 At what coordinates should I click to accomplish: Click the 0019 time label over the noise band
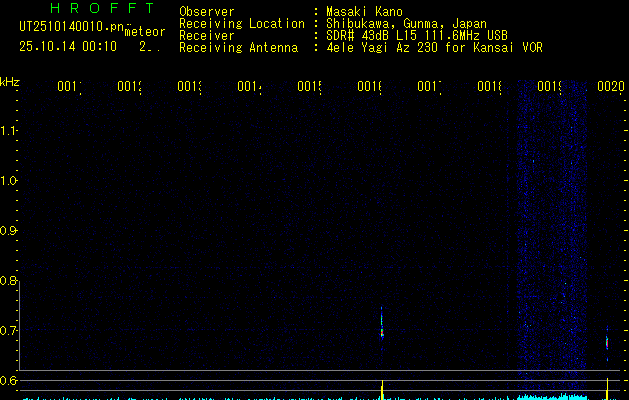click(x=549, y=86)
